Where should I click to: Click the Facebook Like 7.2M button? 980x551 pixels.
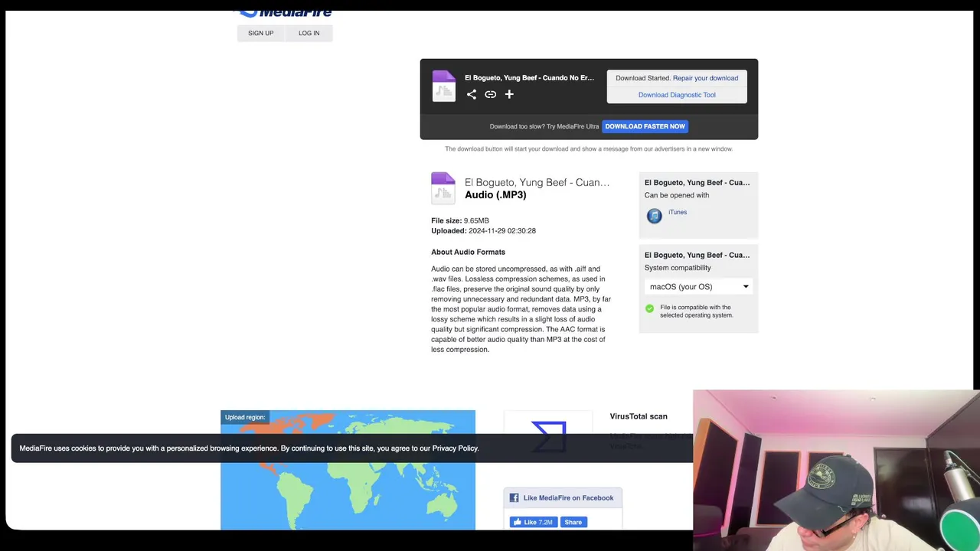(534, 522)
